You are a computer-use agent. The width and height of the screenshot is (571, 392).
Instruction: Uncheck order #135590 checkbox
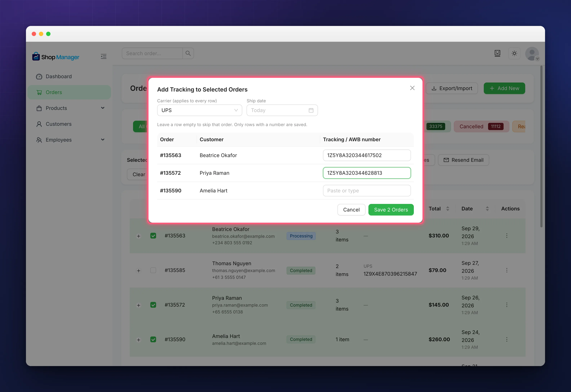click(x=153, y=339)
